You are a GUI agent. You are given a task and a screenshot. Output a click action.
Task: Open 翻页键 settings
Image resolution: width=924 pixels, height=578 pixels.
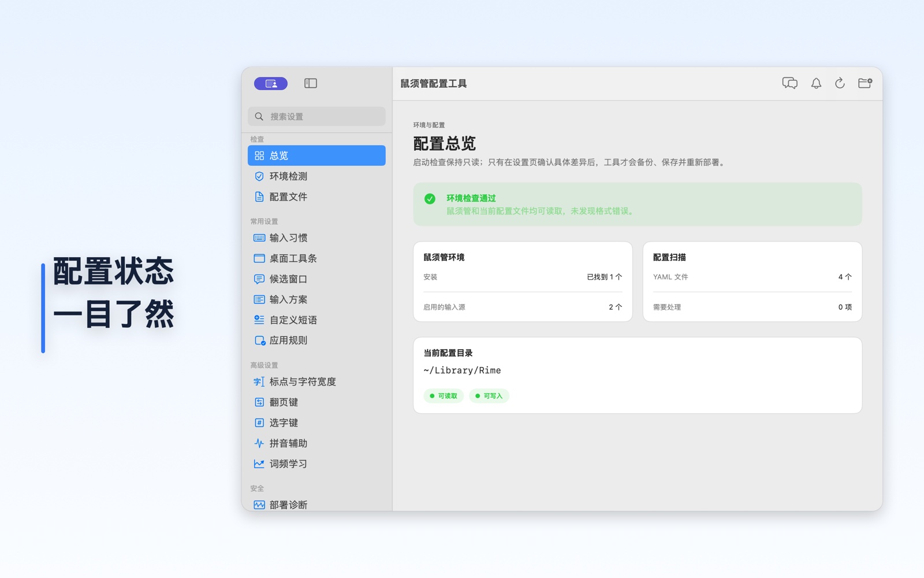coord(316,402)
